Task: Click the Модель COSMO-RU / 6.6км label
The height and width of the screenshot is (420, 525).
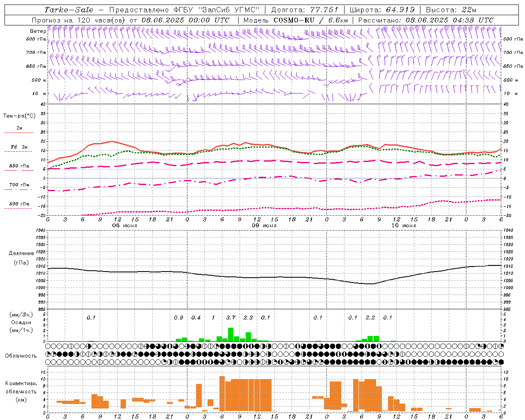Action: (x=296, y=20)
